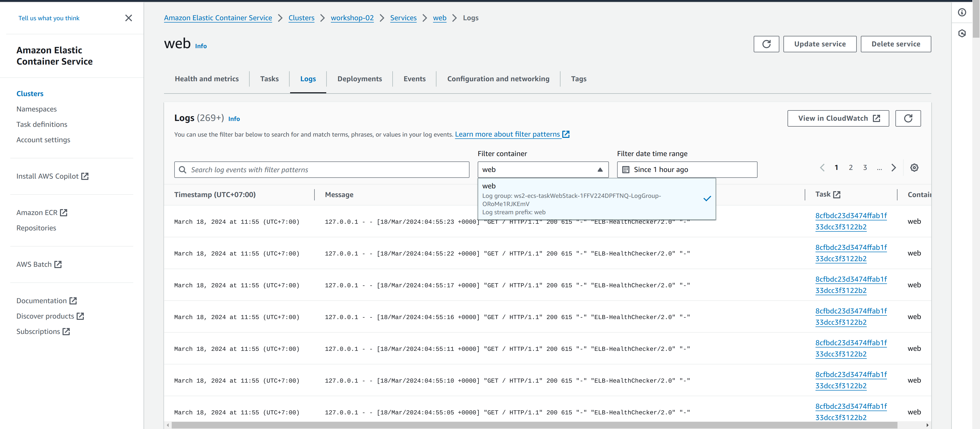This screenshot has width=980, height=429.
Task: Open the info panel icon
Action: tap(962, 13)
